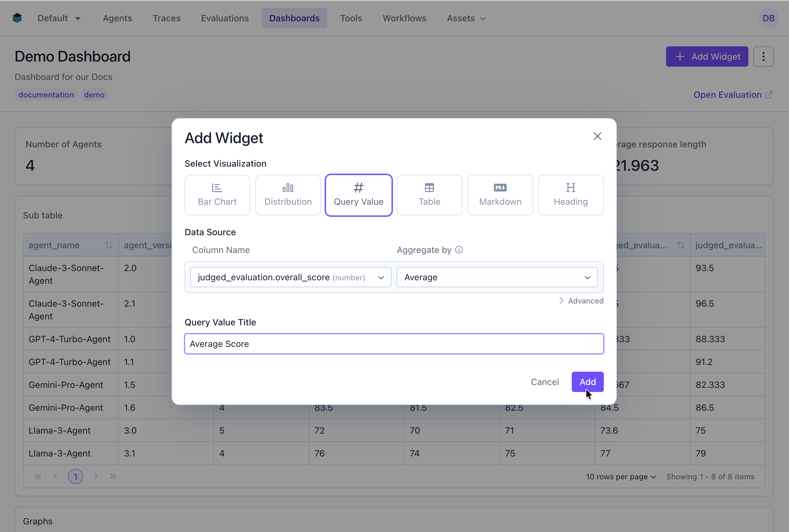Screen dimensions: 789x532
Task: Close the Add Widget dialog
Action: [x=597, y=136]
